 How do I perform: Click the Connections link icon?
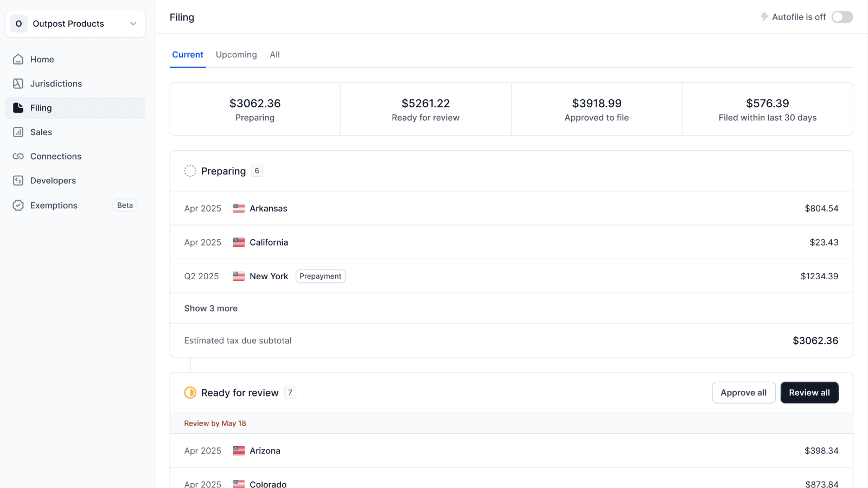pyautogui.click(x=18, y=156)
